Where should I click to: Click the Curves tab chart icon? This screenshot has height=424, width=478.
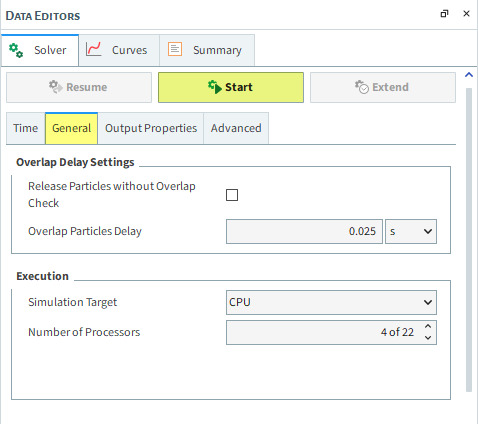93,49
